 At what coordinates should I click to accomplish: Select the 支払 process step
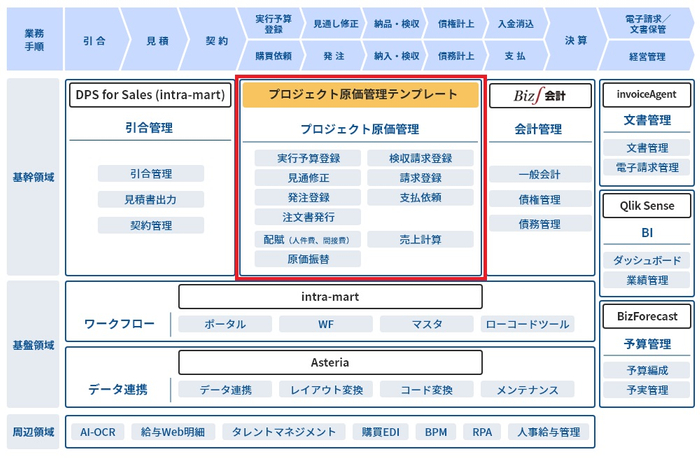[x=515, y=56]
